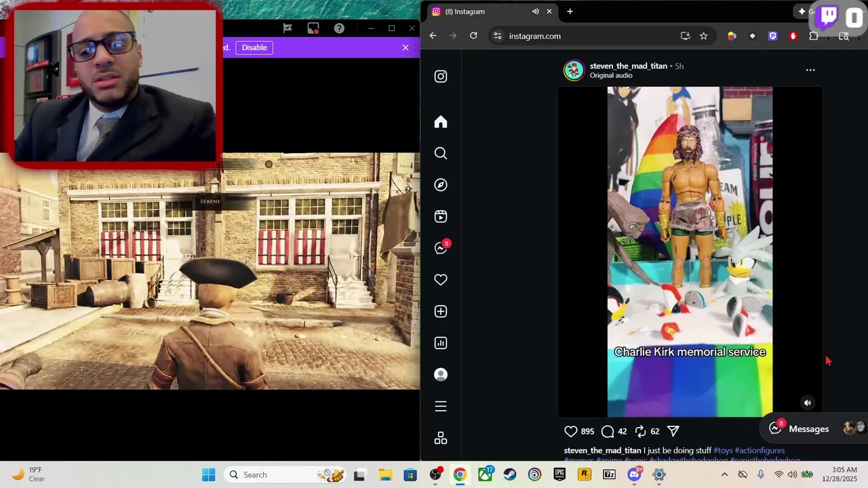The image size is (868, 488).
Task: Click the taskbar Search box
Action: pyautogui.click(x=285, y=475)
